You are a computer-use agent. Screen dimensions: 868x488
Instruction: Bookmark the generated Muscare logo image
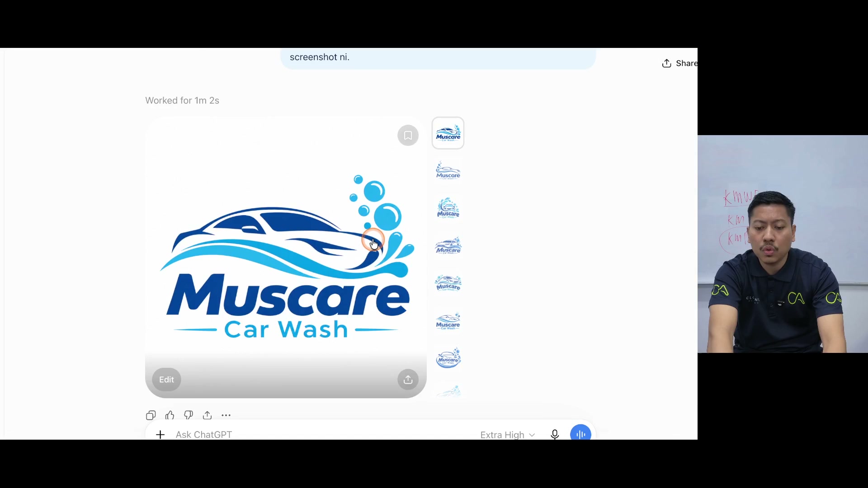408,136
